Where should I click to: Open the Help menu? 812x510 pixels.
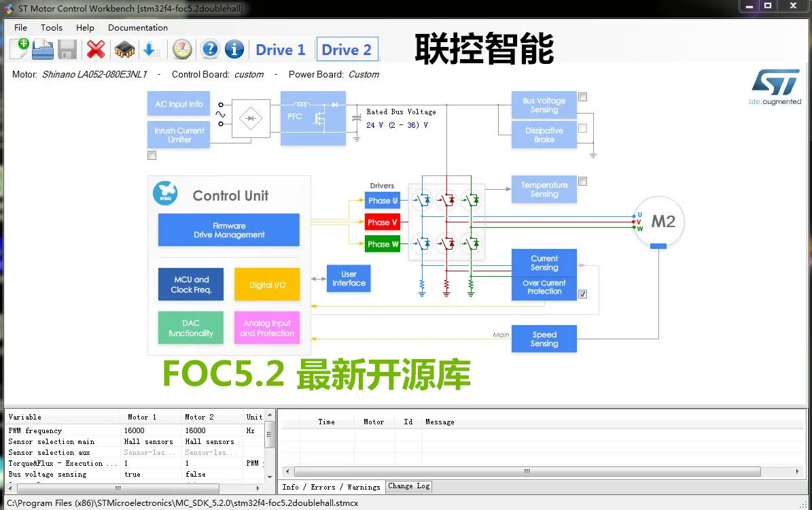pyautogui.click(x=85, y=27)
